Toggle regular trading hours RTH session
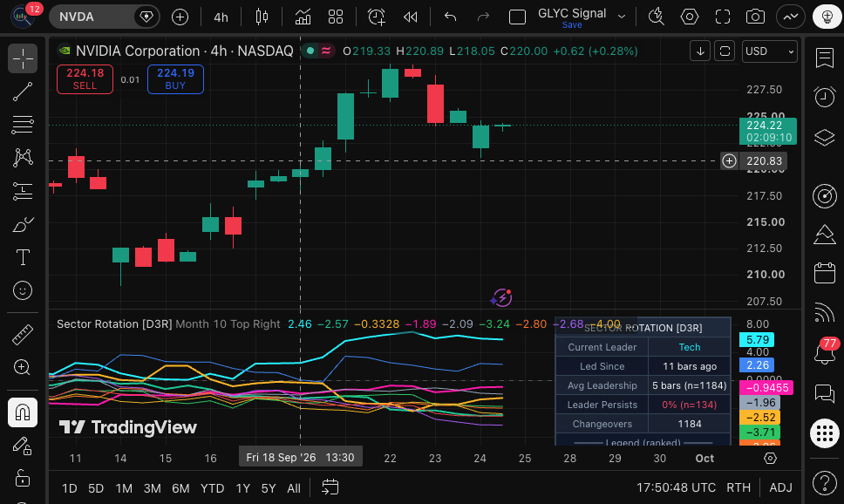 tap(738, 487)
